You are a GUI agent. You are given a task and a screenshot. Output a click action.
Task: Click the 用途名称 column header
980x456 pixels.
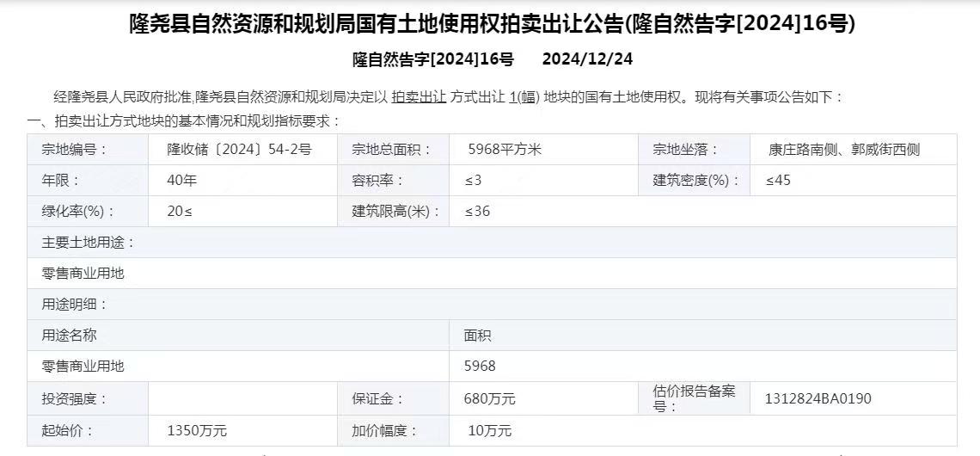70,336
